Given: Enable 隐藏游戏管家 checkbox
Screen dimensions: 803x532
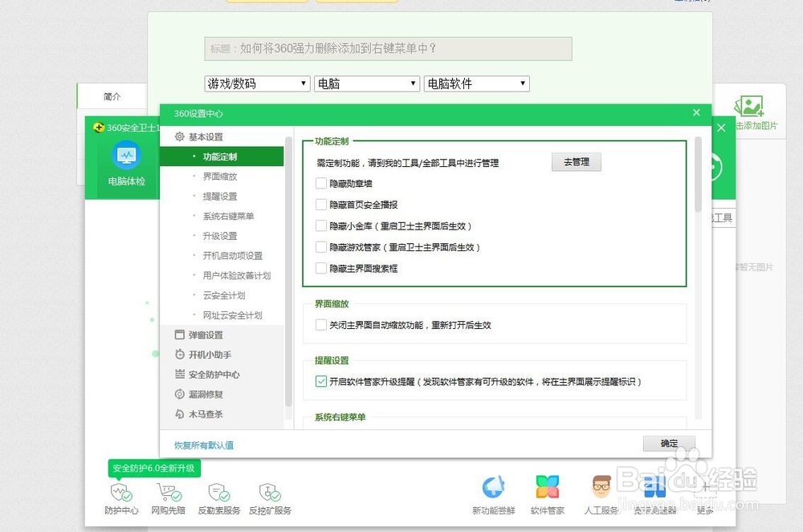Looking at the screenshot, I should pyautogui.click(x=321, y=247).
